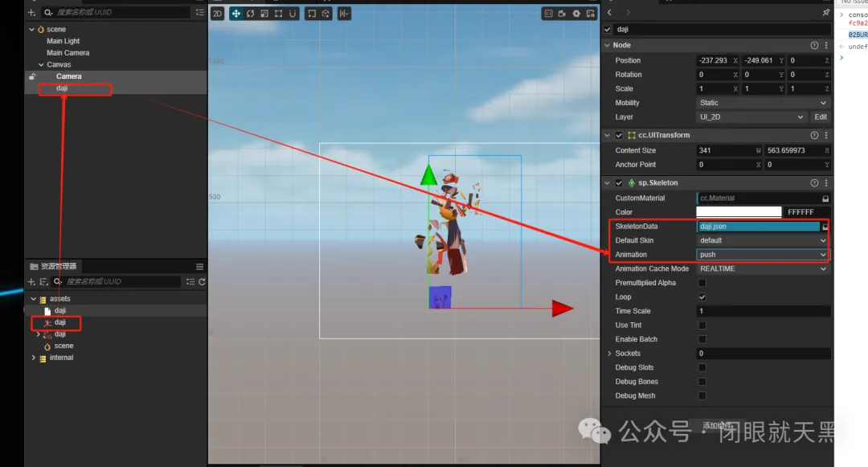Collapse the Canvas node in hierarchy
The image size is (868, 467).
coord(41,65)
